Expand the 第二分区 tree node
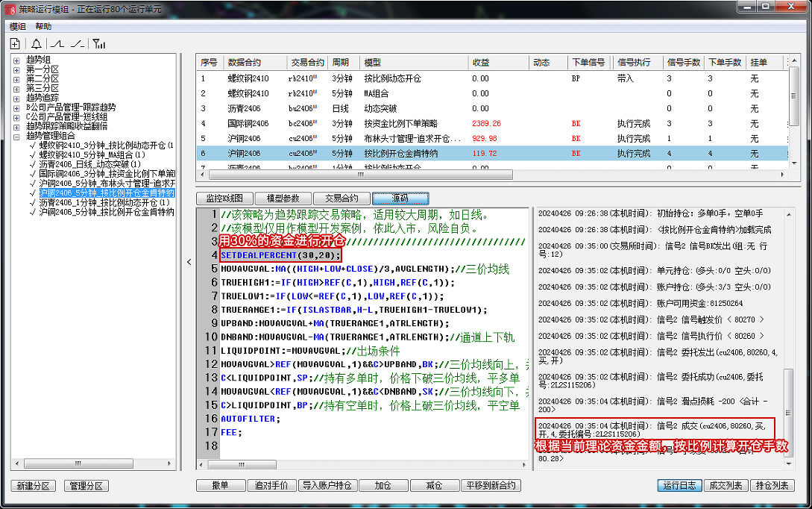812x509 pixels. [16, 78]
